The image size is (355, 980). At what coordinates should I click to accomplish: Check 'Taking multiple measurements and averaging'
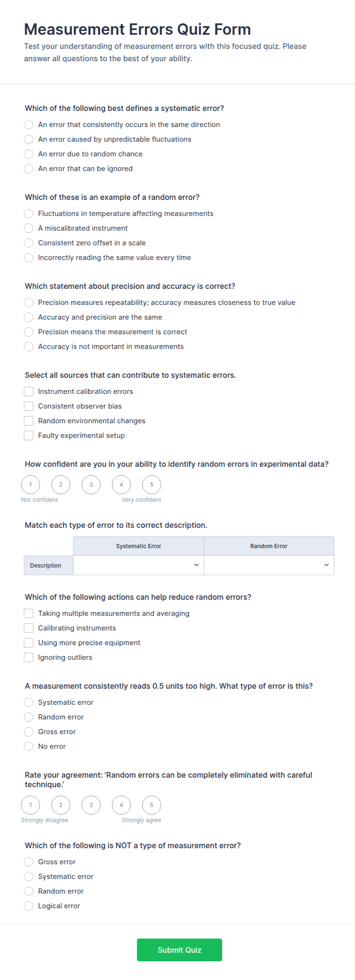pyautogui.click(x=29, y=613)
